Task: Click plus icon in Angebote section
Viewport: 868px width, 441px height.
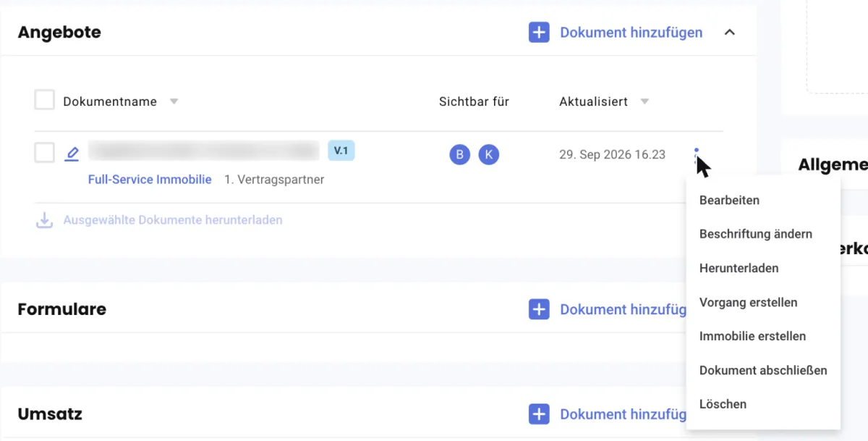Action: 539,33
